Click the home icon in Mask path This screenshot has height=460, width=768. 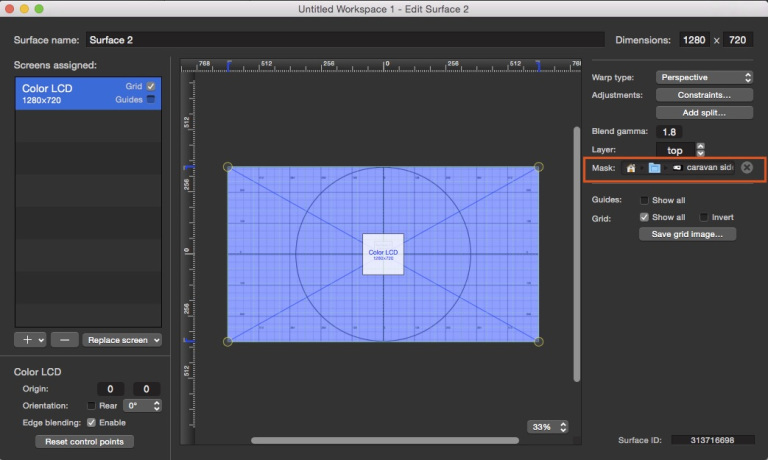[631, 168]
